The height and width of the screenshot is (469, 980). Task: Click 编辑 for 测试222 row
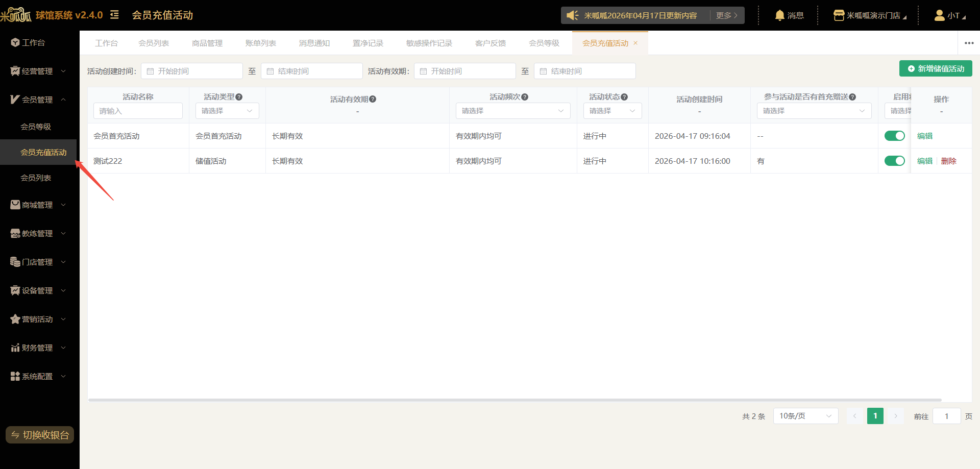[924, 161]
